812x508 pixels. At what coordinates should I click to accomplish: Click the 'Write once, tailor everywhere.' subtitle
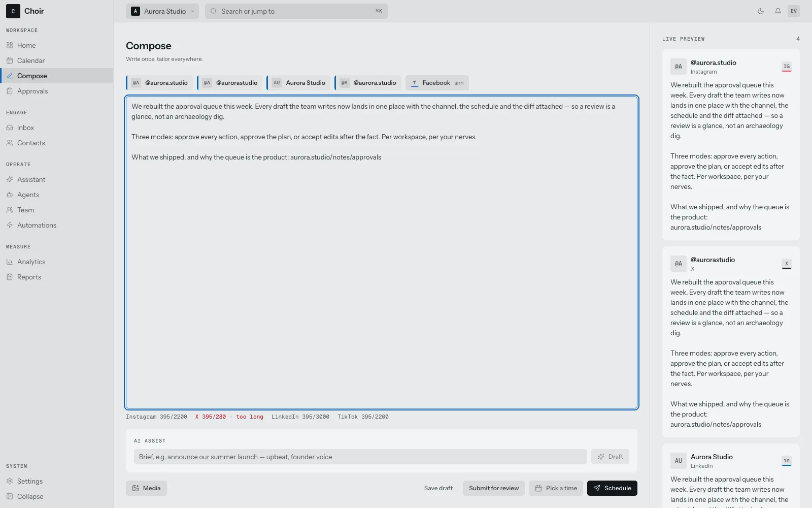164,59
